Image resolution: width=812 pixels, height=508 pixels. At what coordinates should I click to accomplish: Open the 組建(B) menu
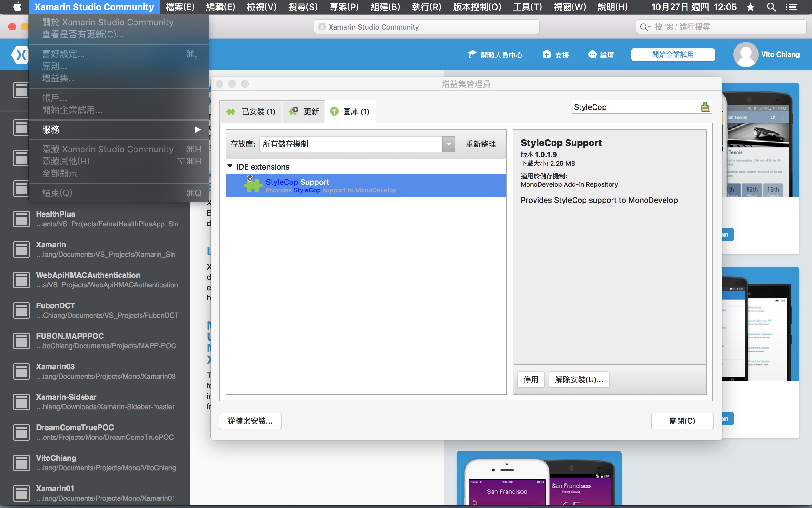click(x=385, y=7)
